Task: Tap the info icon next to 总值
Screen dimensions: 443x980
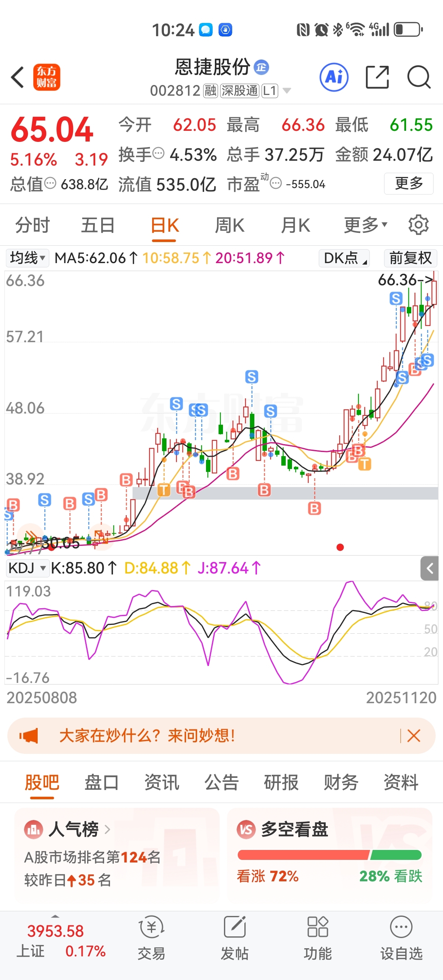Action: click(50, 183)
